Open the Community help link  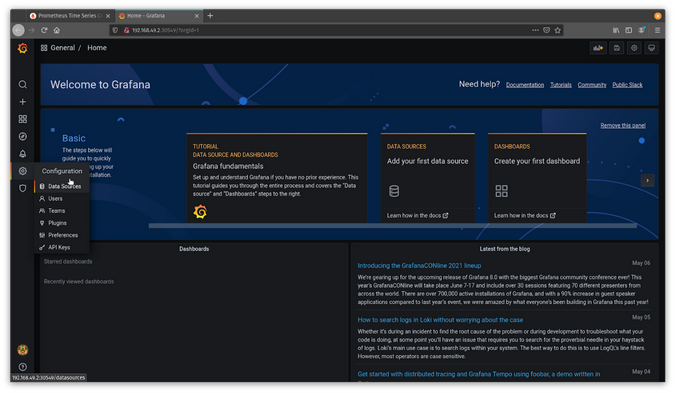591,85
